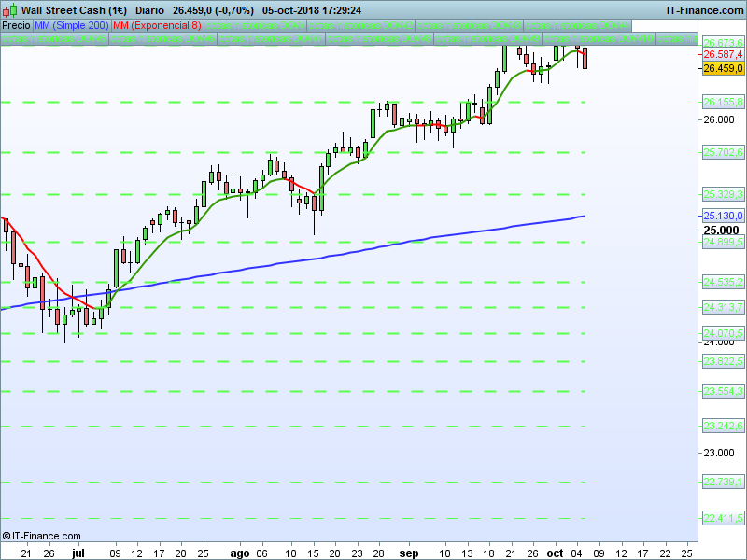Click the 23.000 price axis label

[x=719, y=453]
